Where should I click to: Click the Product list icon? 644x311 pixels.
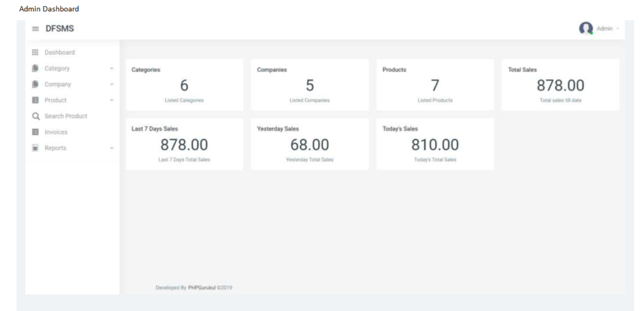[35, 100]
